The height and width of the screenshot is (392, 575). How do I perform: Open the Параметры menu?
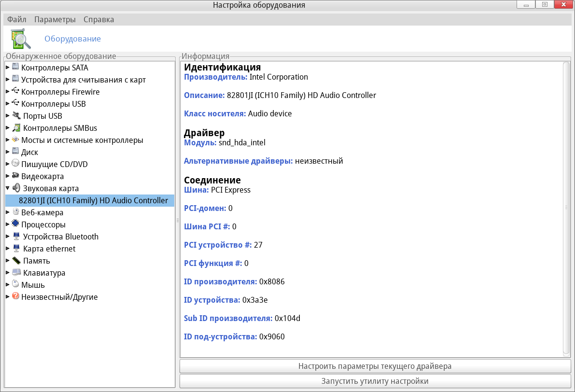(x=55, y=19)
